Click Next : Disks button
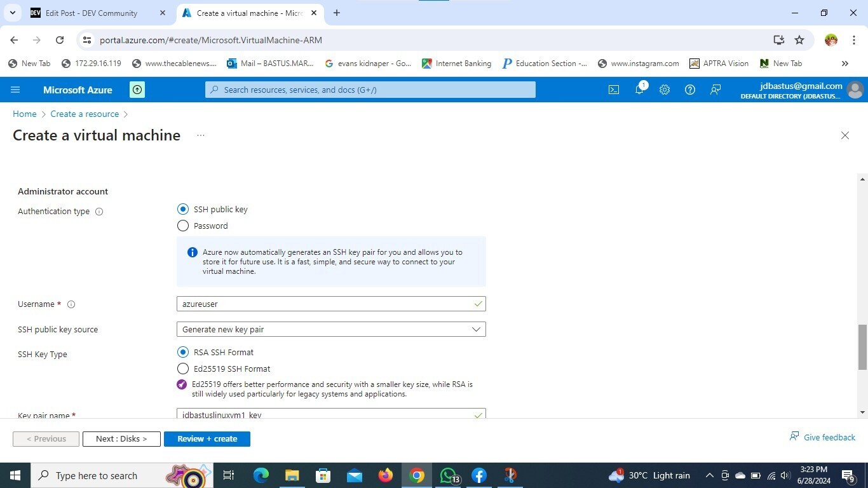Image resolution: width=868 pixels, height=488 pixels. 121,439
